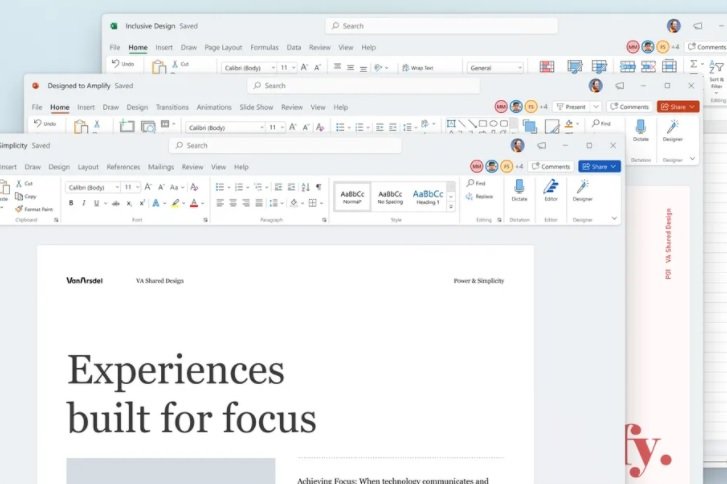
Task: Clear all formatting in Word ribbon
Action: click(x=194, y=187)
